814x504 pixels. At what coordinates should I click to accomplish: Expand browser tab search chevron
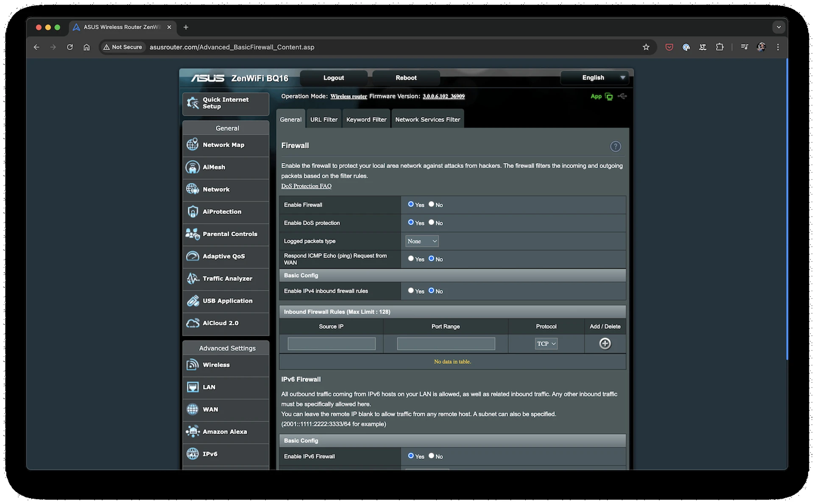778,27
